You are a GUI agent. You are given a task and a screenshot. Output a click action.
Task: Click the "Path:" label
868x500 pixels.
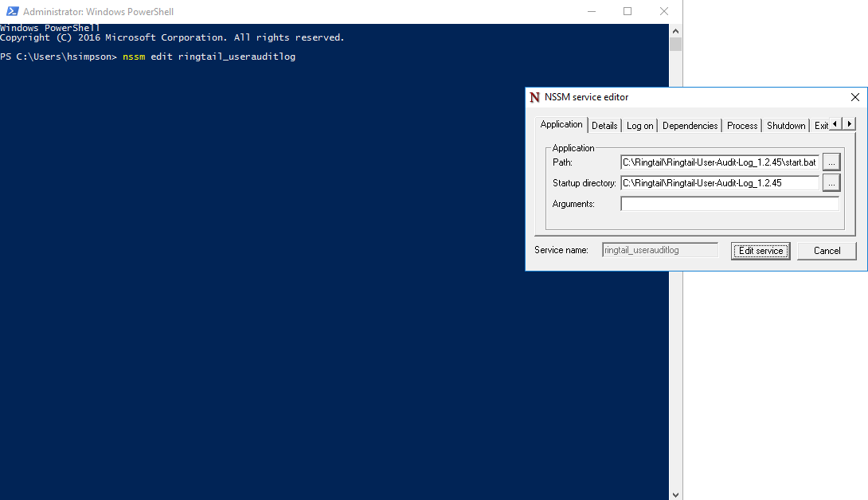tap(562, 162)
